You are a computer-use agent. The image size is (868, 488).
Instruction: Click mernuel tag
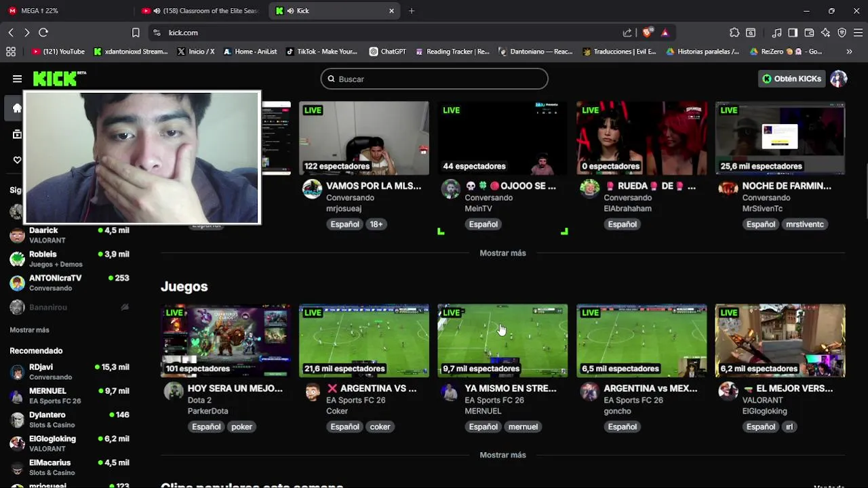(x=523, y=426)
